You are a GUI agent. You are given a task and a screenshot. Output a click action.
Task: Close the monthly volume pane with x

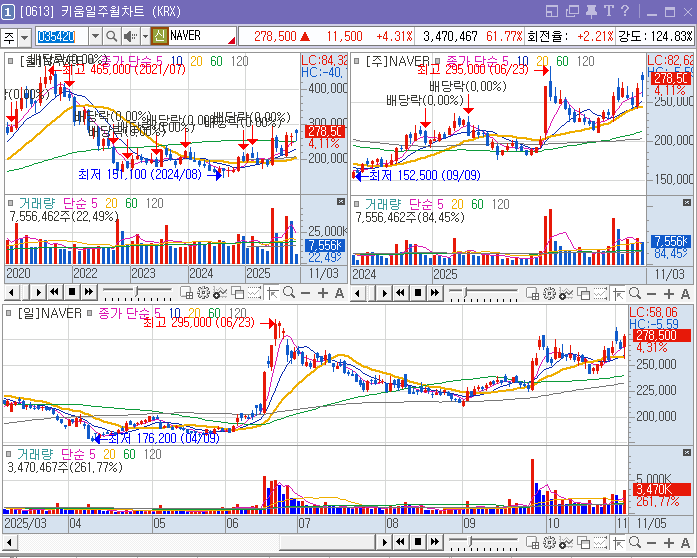pyautogui.click(x=340, y=202)
